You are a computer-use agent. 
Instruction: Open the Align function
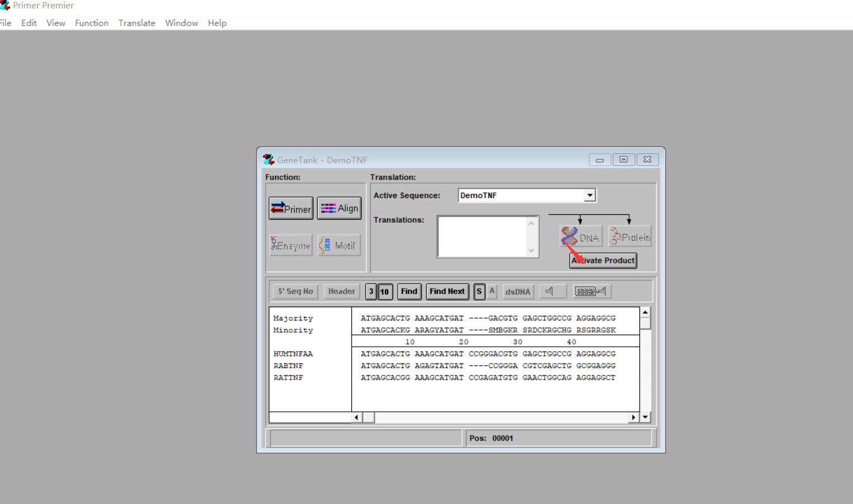click(339, 208)
